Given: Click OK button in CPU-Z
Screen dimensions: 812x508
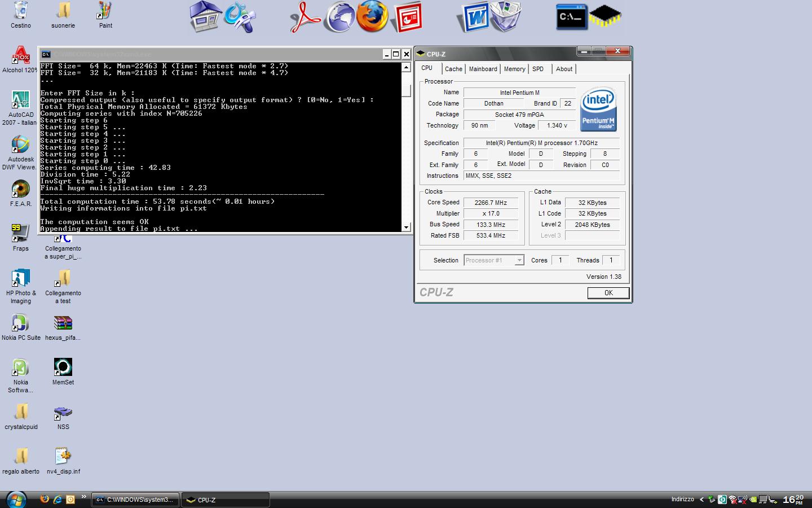Looking at the screenshot, I should click(x=608, y=292).
